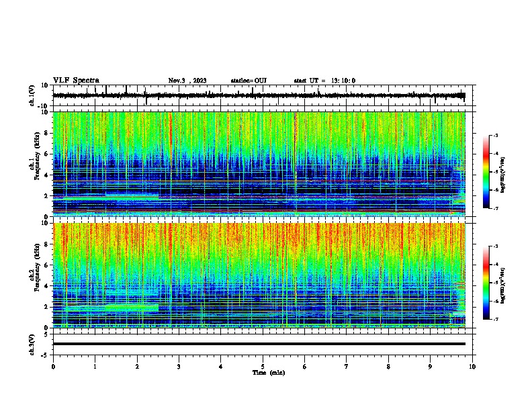Click the time axis tick label "5"
The image size is (532, 411).
pos(263,367)
